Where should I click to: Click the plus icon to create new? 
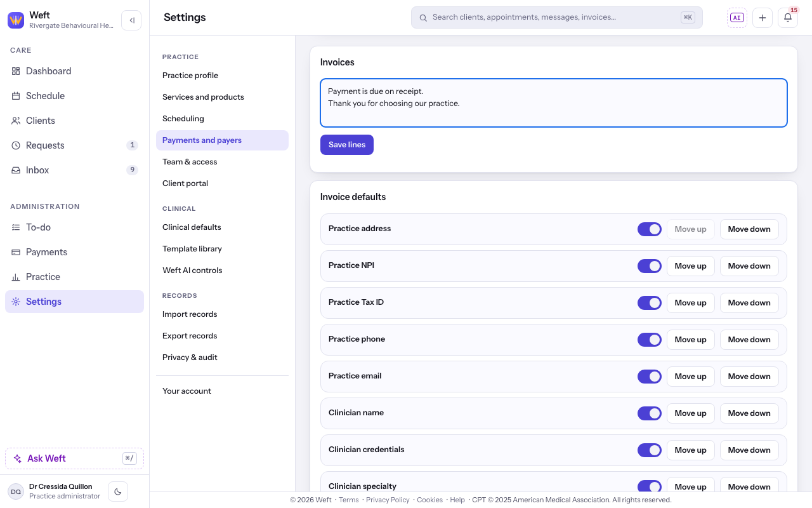pos(763,18)
